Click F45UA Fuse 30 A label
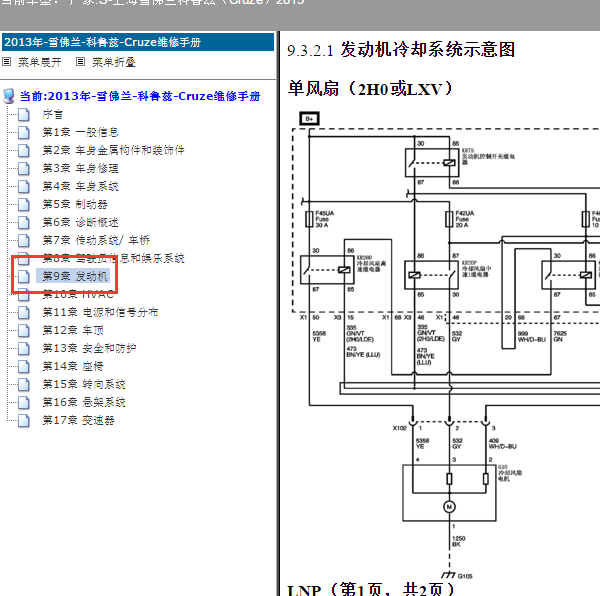Image resolution: width=600 pixels, height=596 pixels. click(x=324, y=219)
